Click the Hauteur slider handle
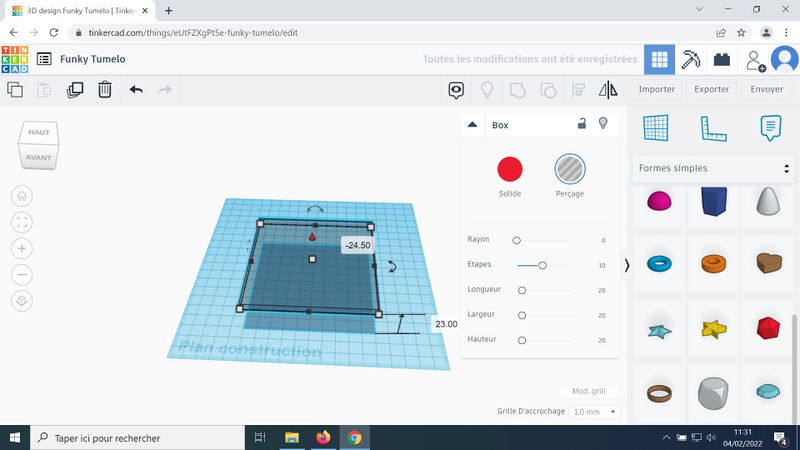This screenshot has width=800, height=450. click(x=522, y=340)
